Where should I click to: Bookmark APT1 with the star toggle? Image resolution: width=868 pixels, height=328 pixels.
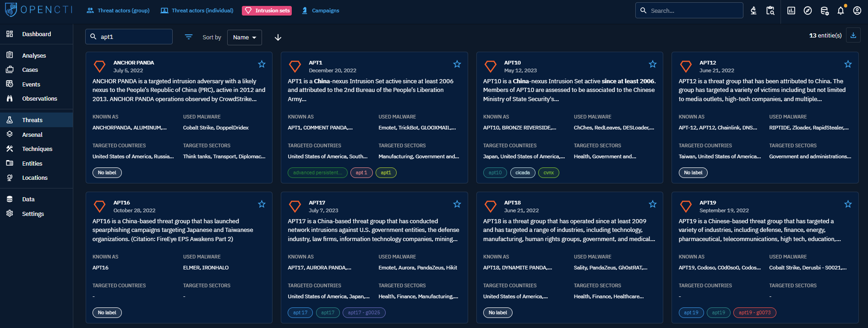click(457, 64)
